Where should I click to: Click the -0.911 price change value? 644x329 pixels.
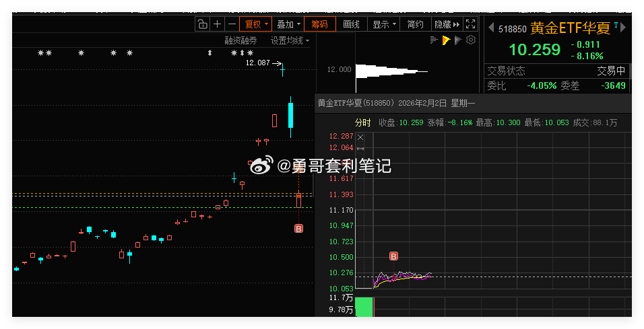pyautogui.click(x=585, y=44)
